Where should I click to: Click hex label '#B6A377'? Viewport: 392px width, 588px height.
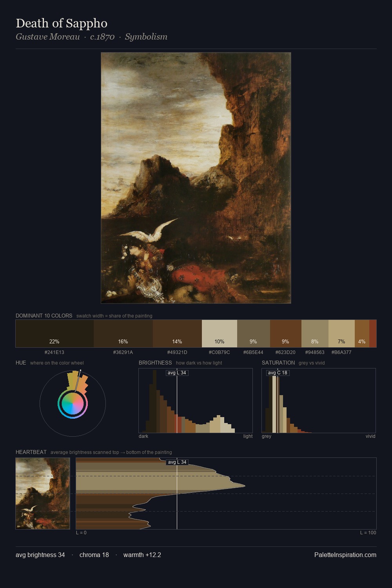pyautogui.click(x=341, y=352)
